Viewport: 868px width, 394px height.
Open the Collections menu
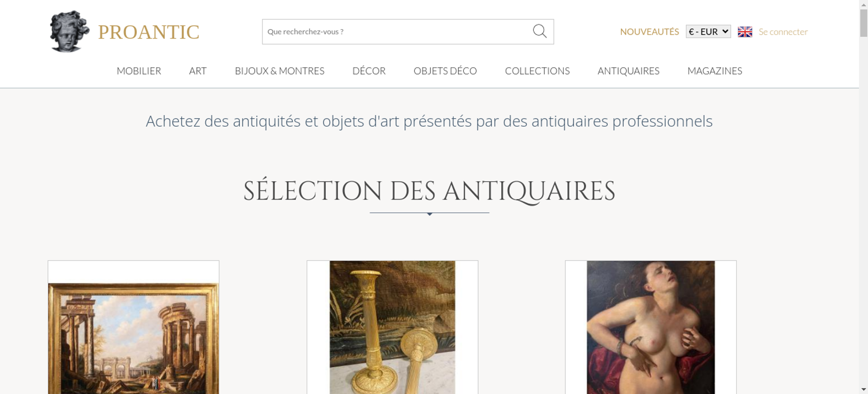[x=537, y=71]
